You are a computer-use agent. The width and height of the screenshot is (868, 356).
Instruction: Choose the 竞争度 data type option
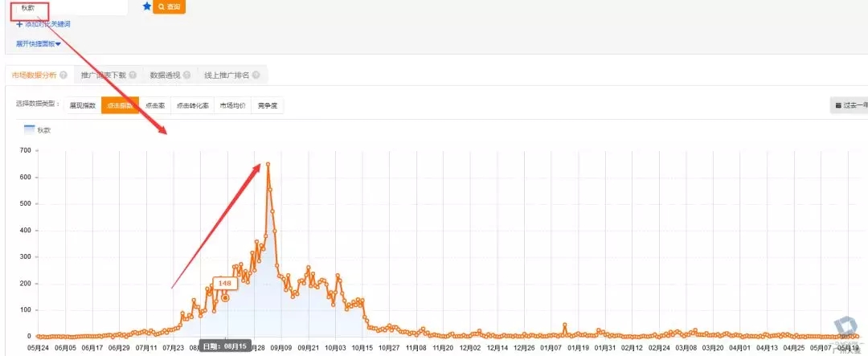tap(267, 105)
